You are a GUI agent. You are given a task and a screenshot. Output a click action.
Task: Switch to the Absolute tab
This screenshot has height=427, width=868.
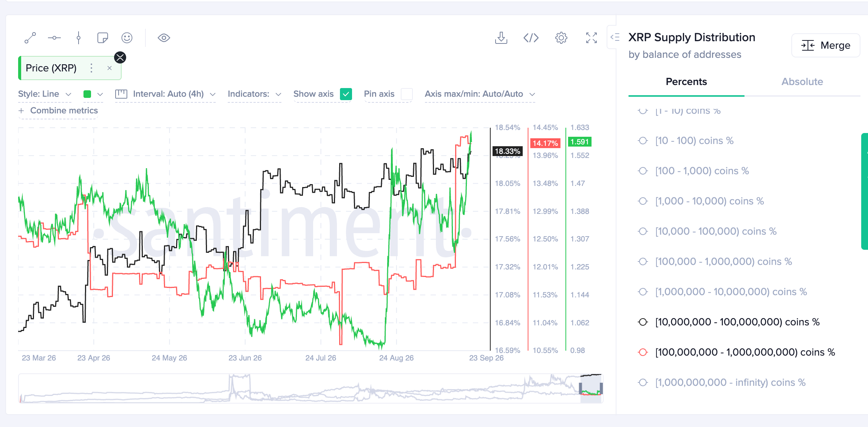pos(802,82)
